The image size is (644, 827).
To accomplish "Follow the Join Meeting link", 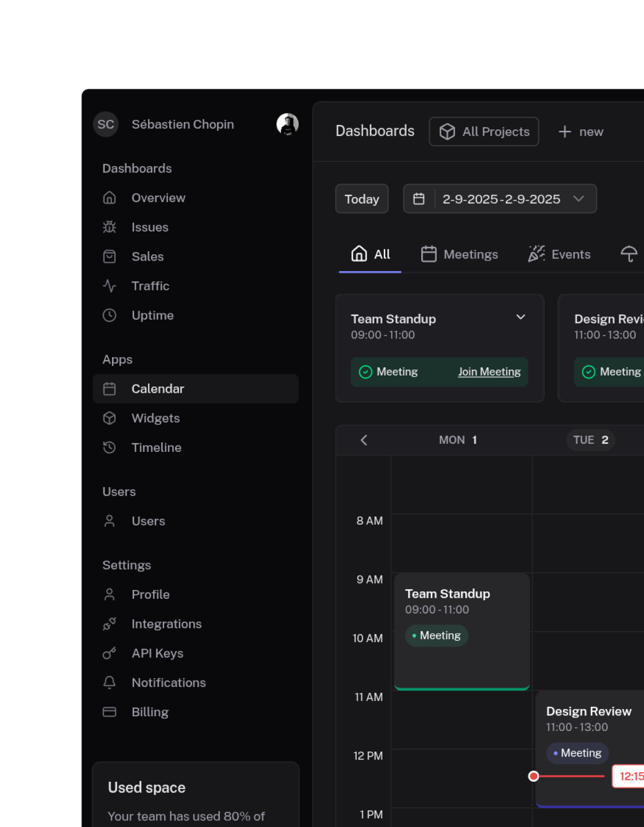I will [489, 372].
